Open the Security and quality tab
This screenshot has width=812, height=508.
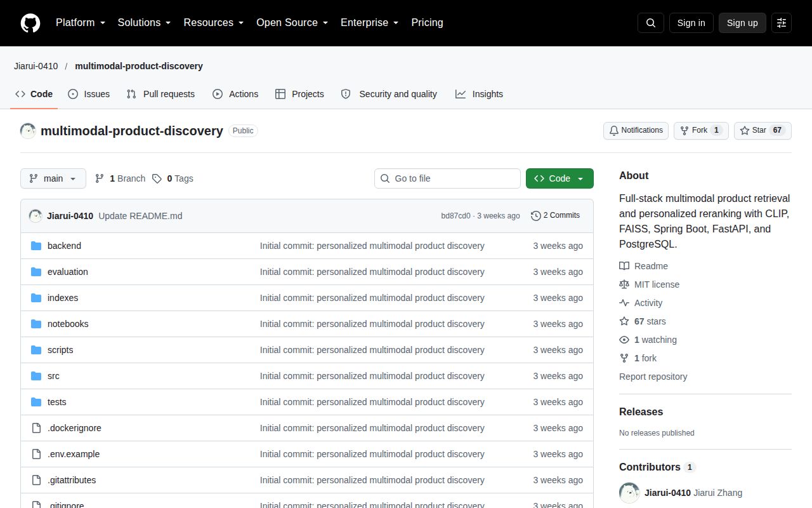(389, 94)
